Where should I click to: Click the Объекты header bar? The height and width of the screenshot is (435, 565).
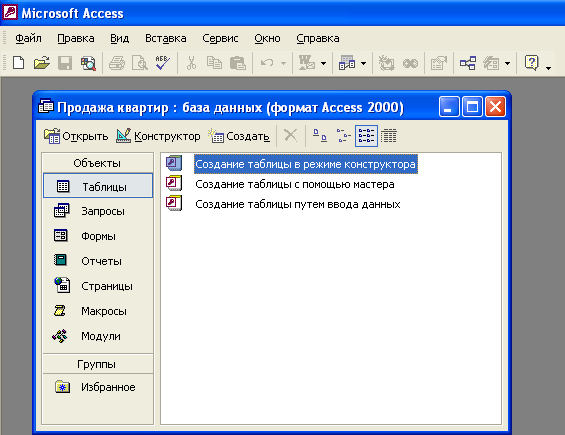(x=97, y=163)
